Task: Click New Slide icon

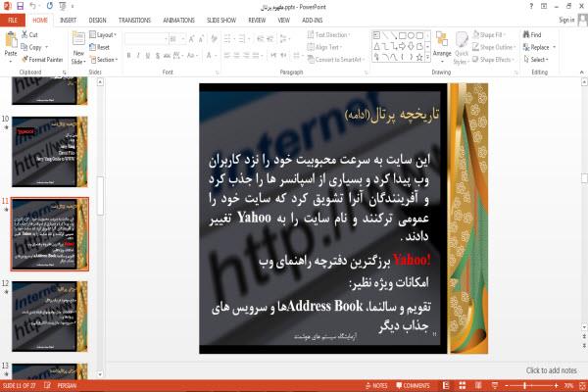Action: tap(78, 39)
